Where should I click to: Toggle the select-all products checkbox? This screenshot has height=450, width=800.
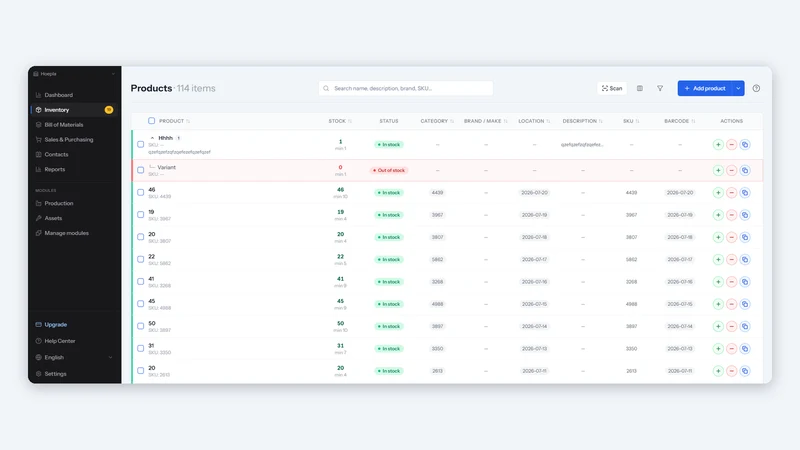[x=152, y=121]
